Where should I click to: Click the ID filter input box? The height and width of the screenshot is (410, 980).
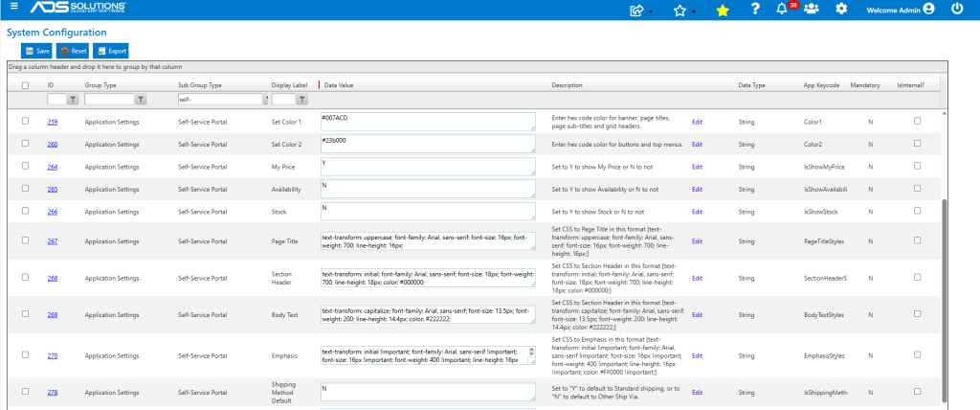point(56,99)
